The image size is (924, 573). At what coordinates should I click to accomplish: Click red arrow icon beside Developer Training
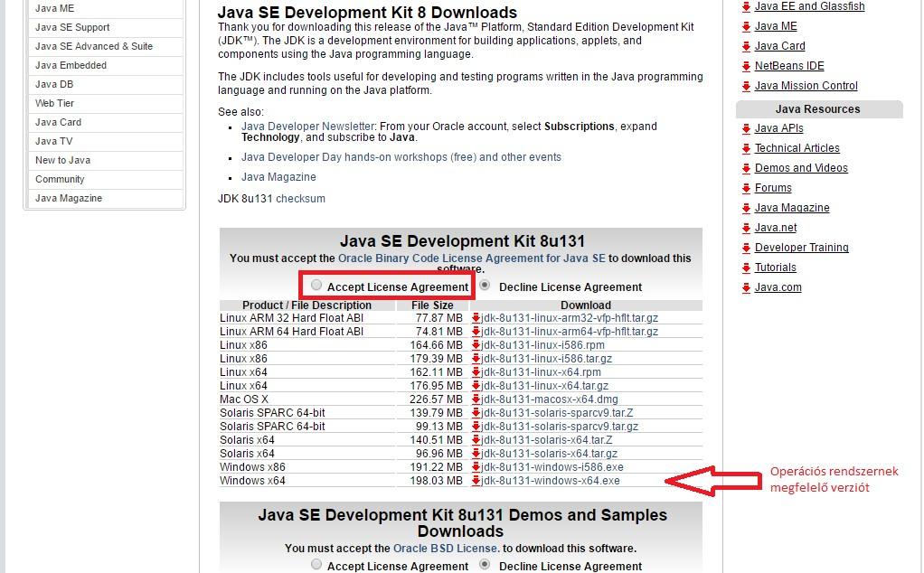click(746, 249)
